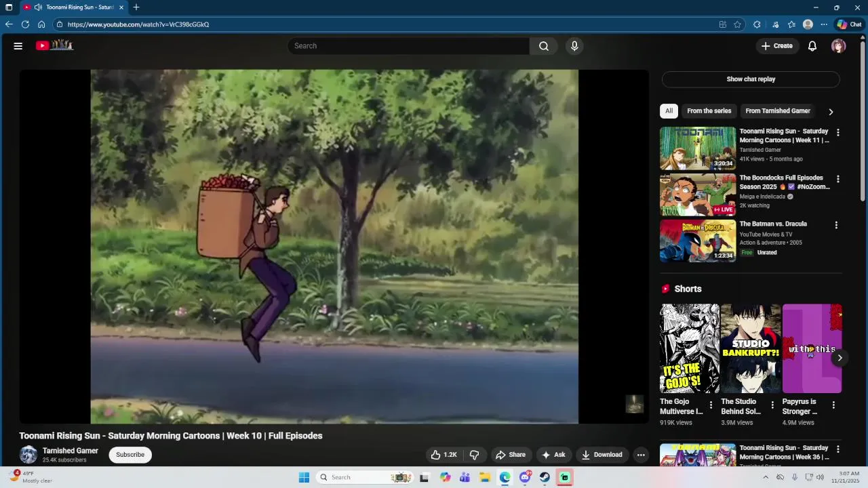Like the video with thumbs up

click(x=444, y=455)
